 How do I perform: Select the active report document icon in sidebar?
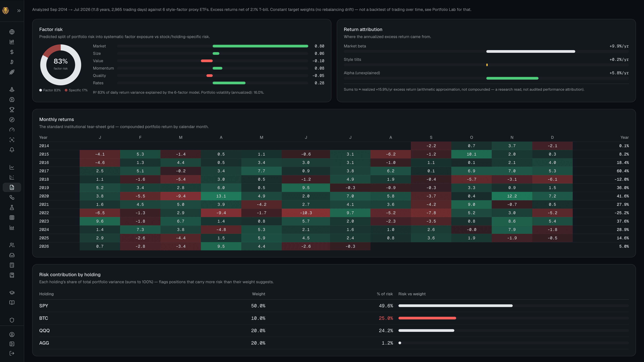pyautogui.click(x=12, y=187)
